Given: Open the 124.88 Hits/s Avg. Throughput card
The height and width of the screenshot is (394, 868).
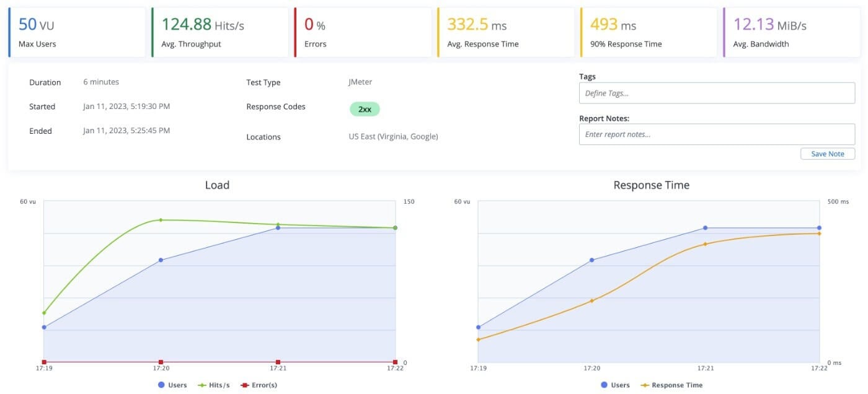Looking at the screenshot, I should pyautogui.click(x=220, y=32).
